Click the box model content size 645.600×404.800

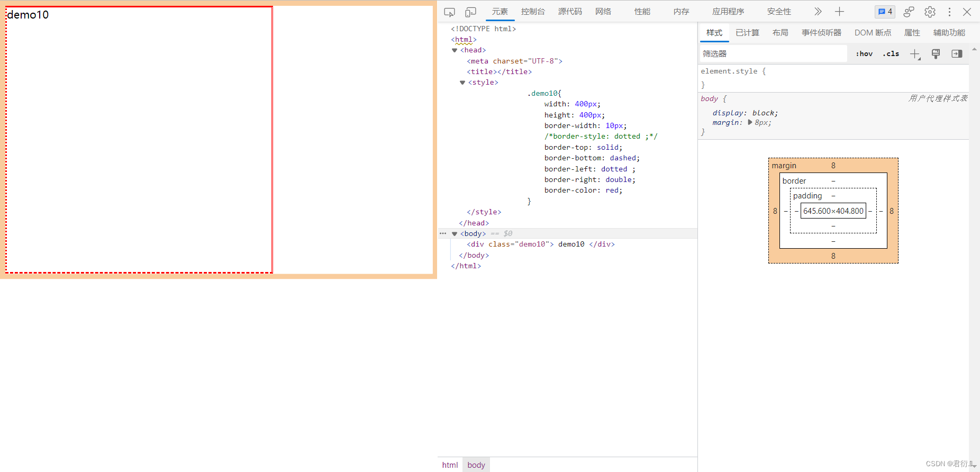click(x=833, y=211)
